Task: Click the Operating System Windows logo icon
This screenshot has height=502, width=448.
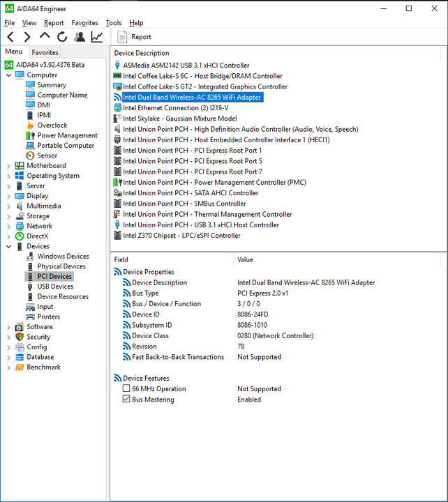Action: [20, 176]
